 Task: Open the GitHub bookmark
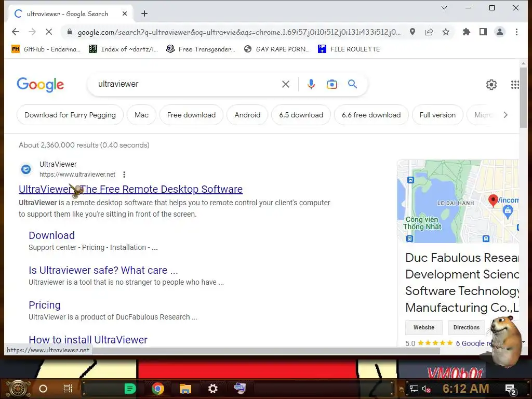point(46,49)
